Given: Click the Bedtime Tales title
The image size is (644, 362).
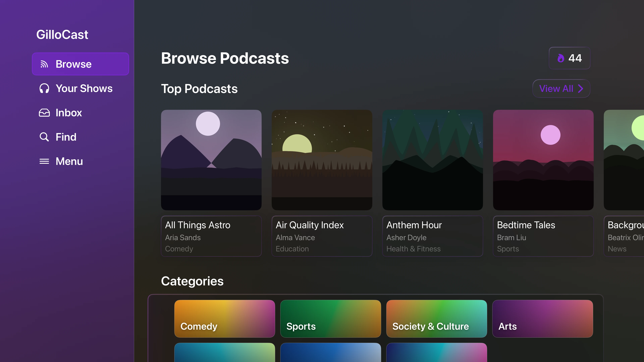Looking at the screenshot, I should [526, 225].
